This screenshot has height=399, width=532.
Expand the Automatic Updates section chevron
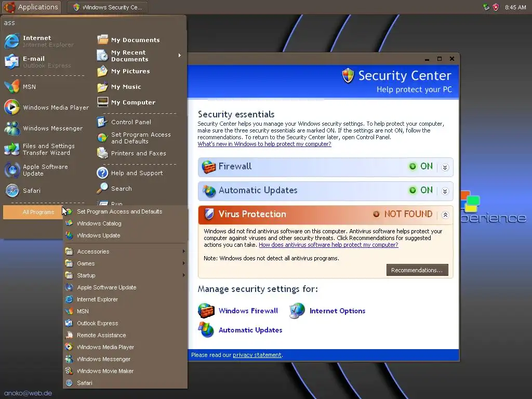[445, 191]
